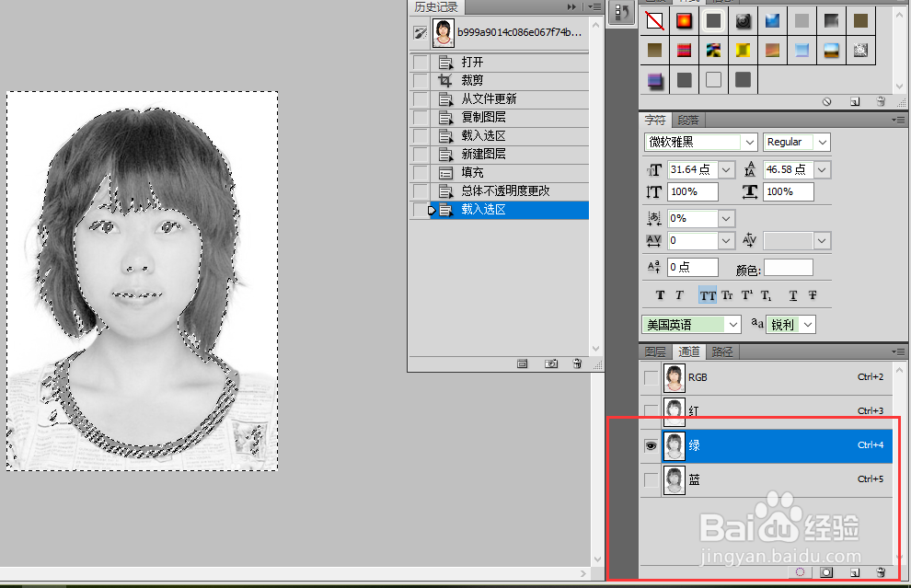Viewport: 911px width, 588px height.
Task: Open the tracking value 0 dropdown
Action: pos(726,240)
